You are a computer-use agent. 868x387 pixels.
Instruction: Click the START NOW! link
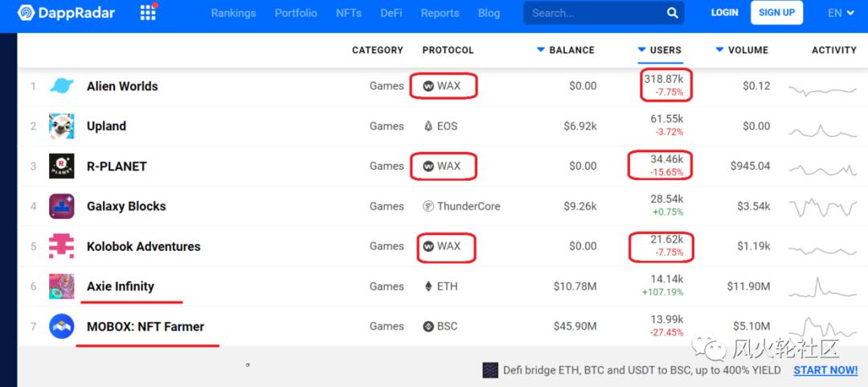[825, 370]
